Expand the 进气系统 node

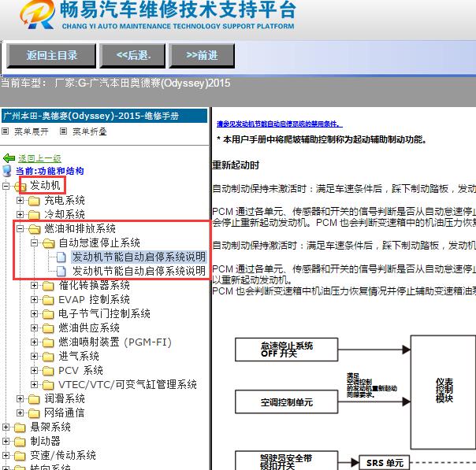35,357
